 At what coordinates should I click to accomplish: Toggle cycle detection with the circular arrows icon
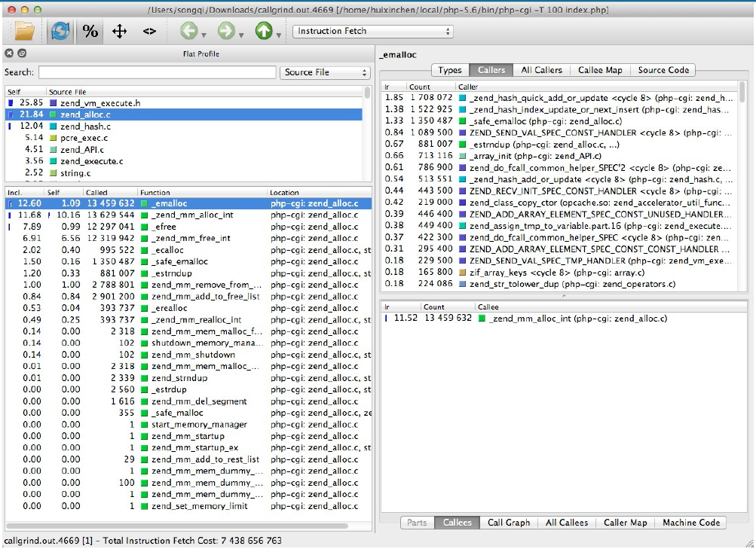coord(60,32)
